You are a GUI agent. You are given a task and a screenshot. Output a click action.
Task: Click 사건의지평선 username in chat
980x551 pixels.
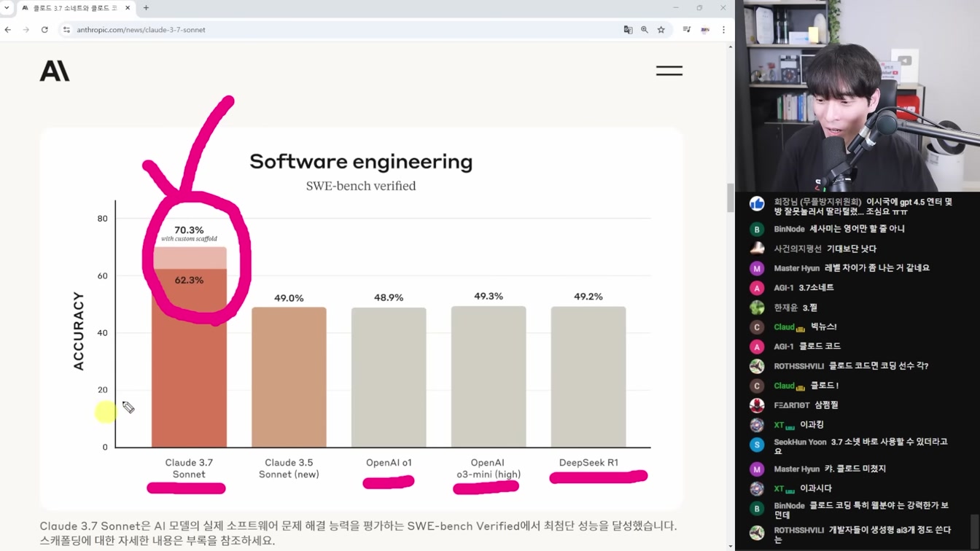point(798,249)
